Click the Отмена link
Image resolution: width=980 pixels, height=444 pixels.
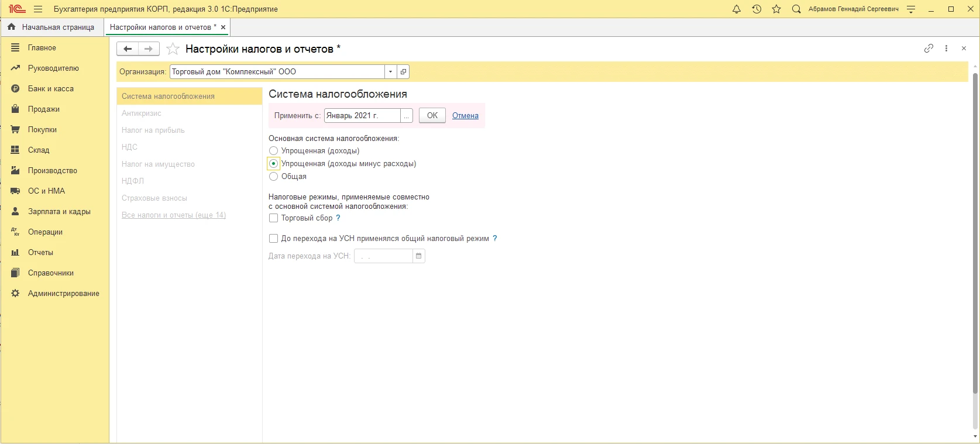click(x=465, y=116)
